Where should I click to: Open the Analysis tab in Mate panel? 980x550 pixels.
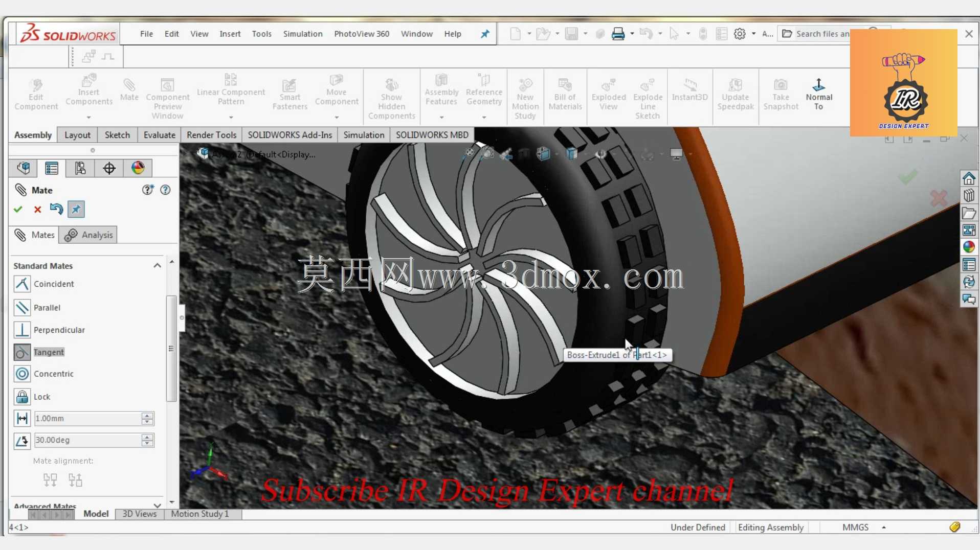click(x=88, y=235)
